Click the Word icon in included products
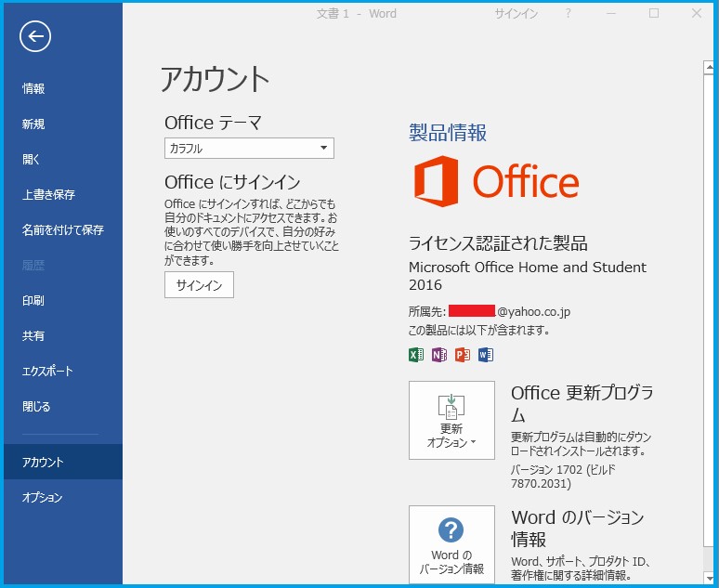The width and height of the screenshot is (719, 588). point(486,355)
